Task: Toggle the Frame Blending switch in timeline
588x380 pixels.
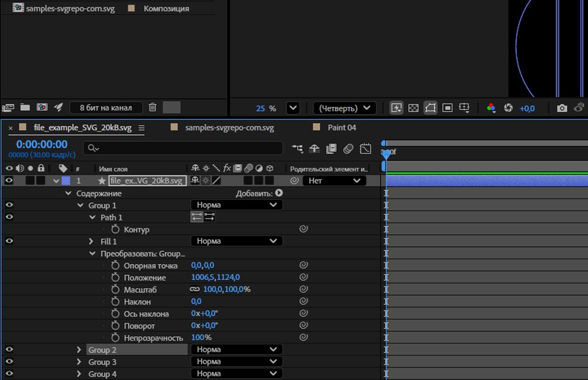Action: tap(332, 148)
